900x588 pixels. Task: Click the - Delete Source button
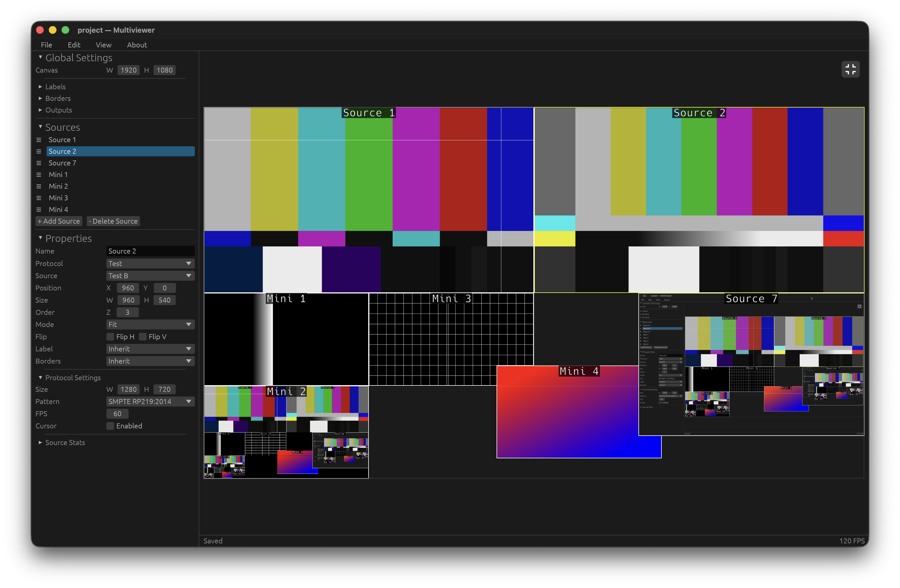(x=113, y=221)
